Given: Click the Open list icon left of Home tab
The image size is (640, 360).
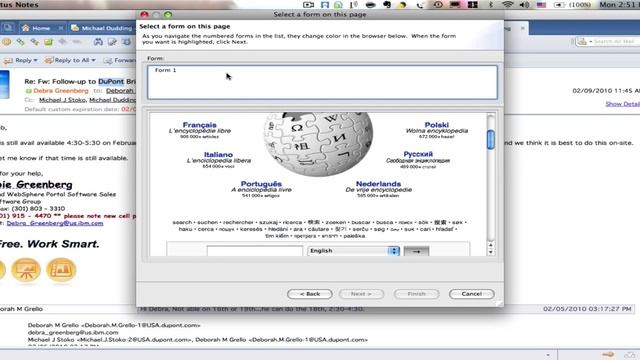Looking at the screenshot, I should (8, 28).
